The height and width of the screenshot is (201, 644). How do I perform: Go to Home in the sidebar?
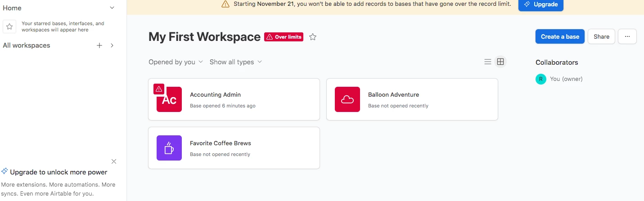[x=12, y=8]
